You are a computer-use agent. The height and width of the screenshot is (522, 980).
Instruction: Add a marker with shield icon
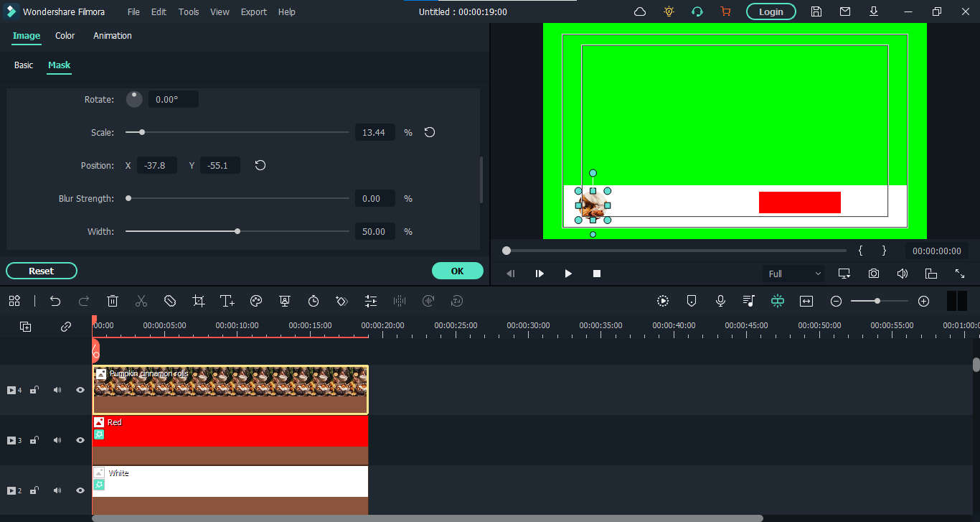[x=692, y=301]
